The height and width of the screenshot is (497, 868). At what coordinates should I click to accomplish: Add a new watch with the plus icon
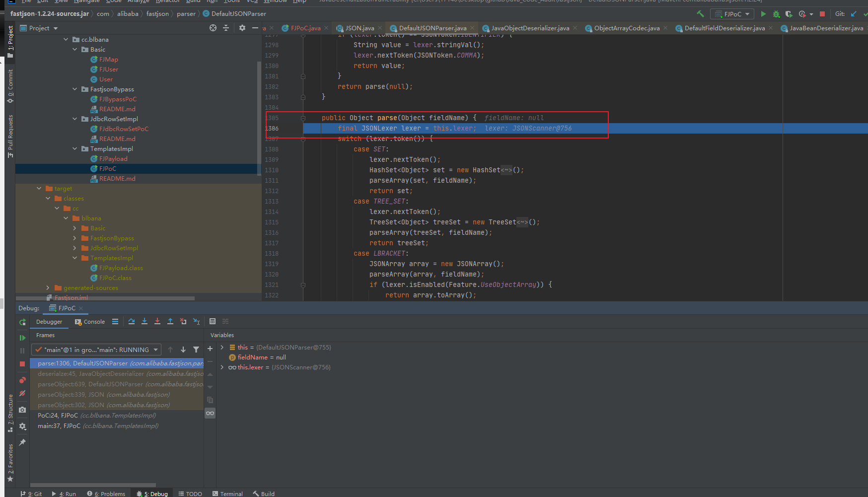210,349
